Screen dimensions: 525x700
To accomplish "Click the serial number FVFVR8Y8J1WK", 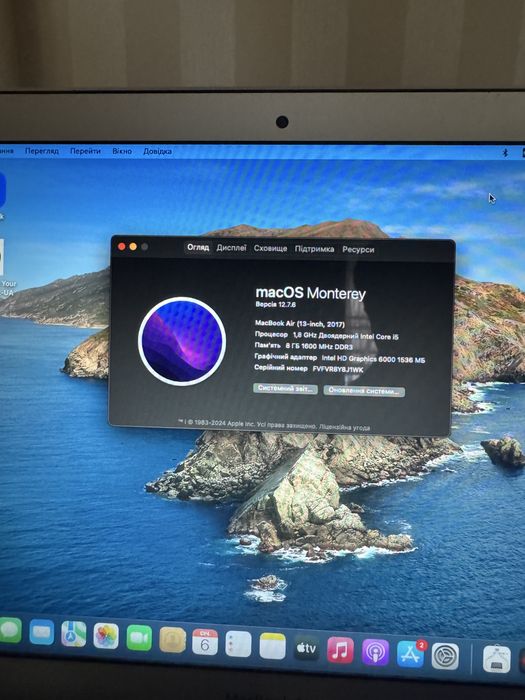I will pos(338,369).
